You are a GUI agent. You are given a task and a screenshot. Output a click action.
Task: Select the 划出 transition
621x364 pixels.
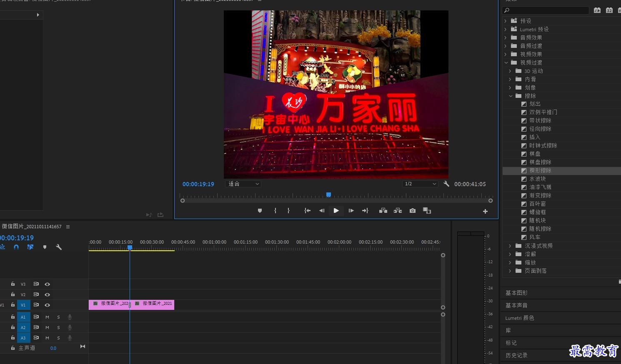(x=535, y=104)
